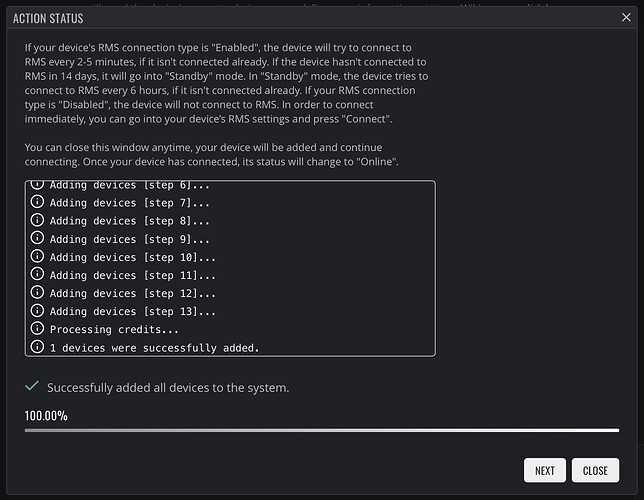
Task: Click the 100.00% progress label
Action: click(x=46, y=416)
